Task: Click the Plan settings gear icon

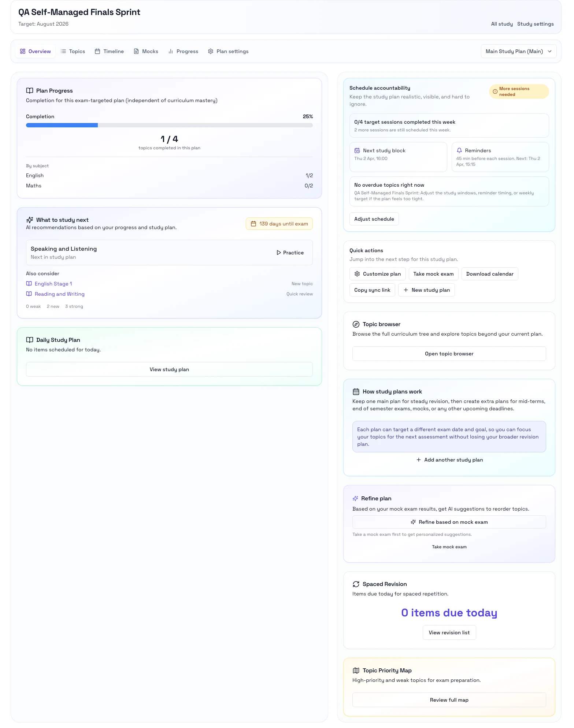Action: coord(211,51)
